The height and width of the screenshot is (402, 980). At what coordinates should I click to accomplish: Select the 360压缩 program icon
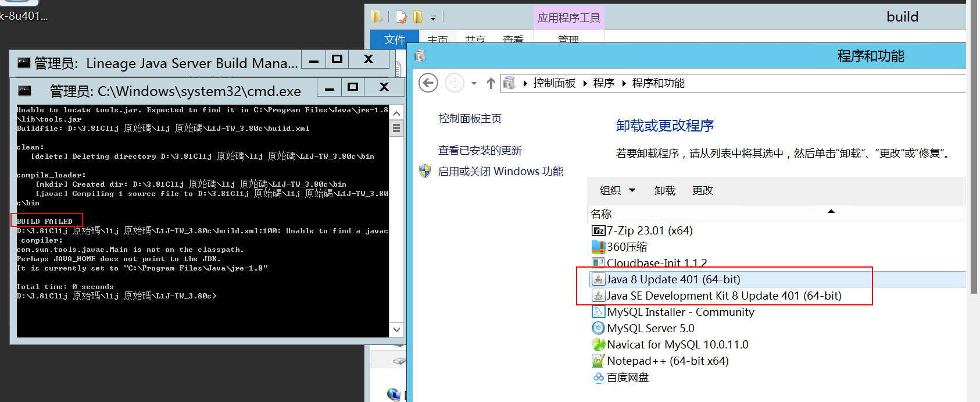[x=598, y=247]
